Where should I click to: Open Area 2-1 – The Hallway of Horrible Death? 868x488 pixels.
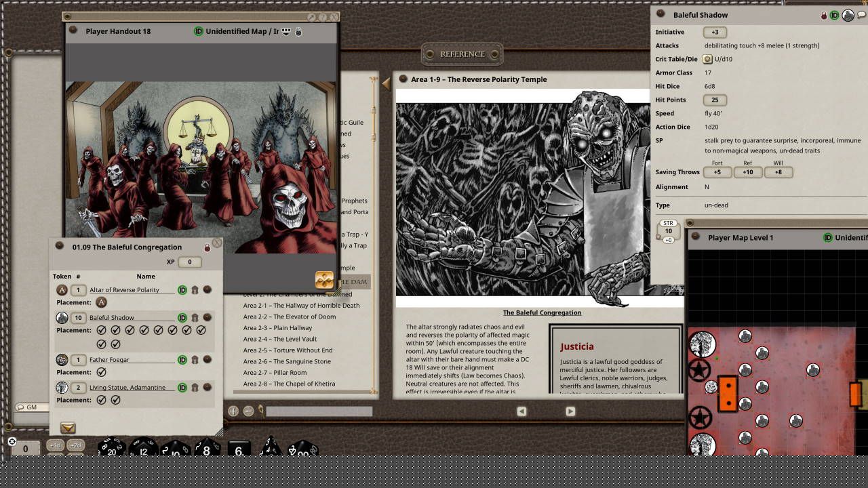(x=302, y=306)
